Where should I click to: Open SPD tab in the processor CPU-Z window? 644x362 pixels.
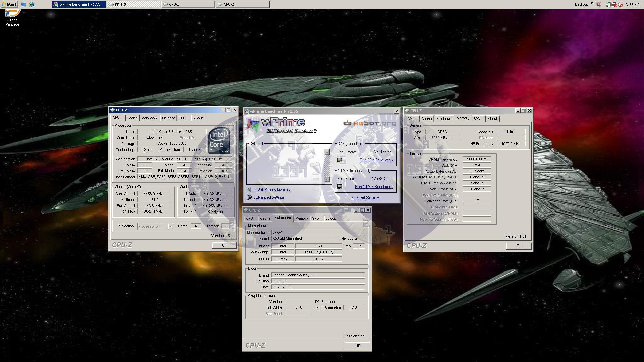coord(182,118)
